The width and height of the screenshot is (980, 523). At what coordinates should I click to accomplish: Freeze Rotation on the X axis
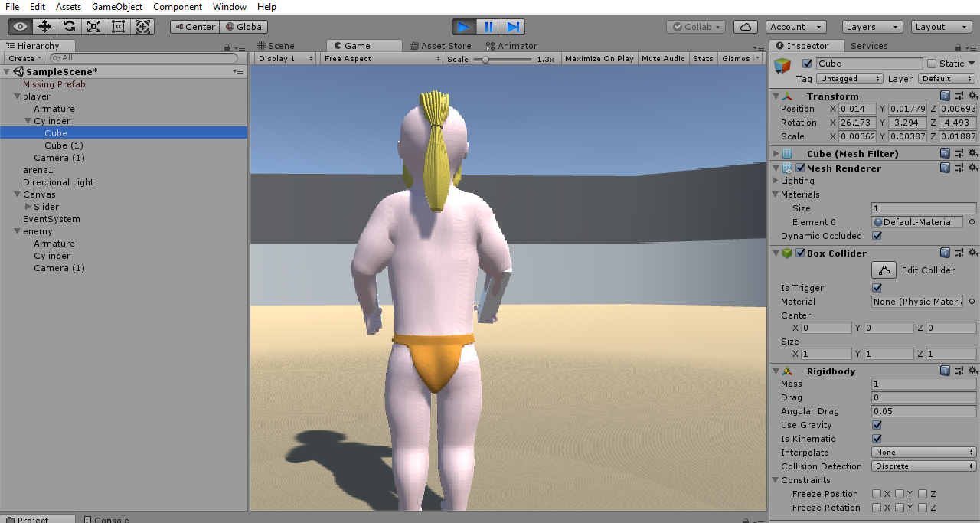[x=876, y=508]
